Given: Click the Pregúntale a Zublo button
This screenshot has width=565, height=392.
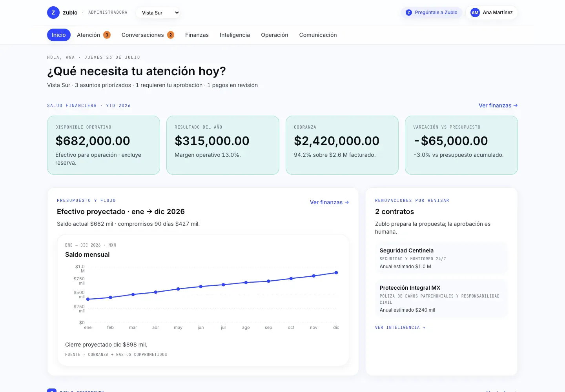Looking at the screenshot, I should click(432, 13).
